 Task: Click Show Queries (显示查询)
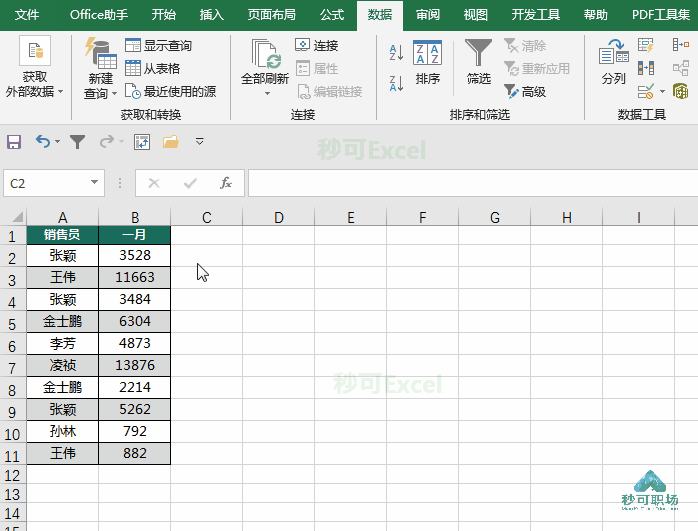(x=158, y=45)
